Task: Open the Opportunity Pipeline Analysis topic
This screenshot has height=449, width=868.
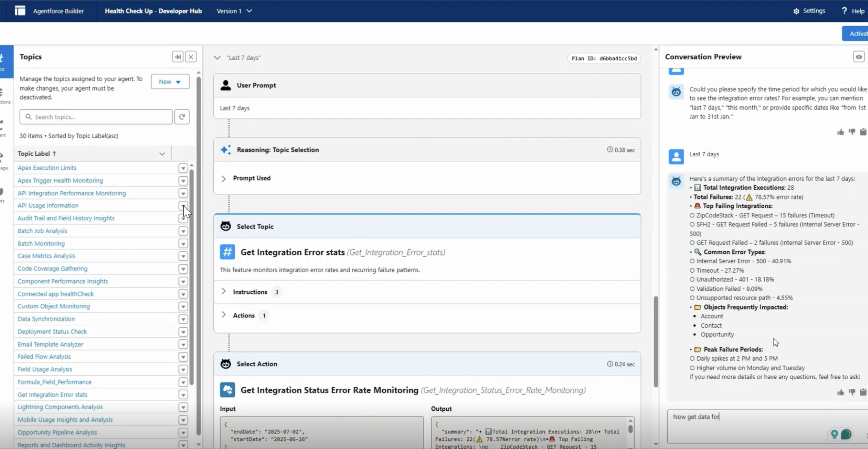Action: click(x=57, y=432)
